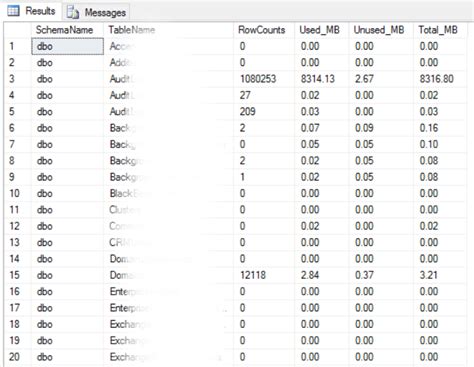Select the Unused_MB value 0.09
The height and width of the screenshot is (367, 474).
[364, 128]
